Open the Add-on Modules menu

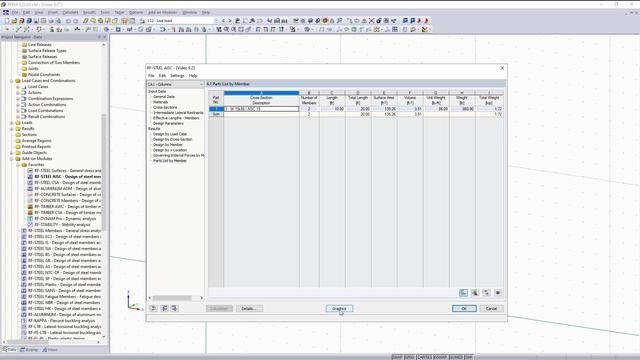[162, 13]
